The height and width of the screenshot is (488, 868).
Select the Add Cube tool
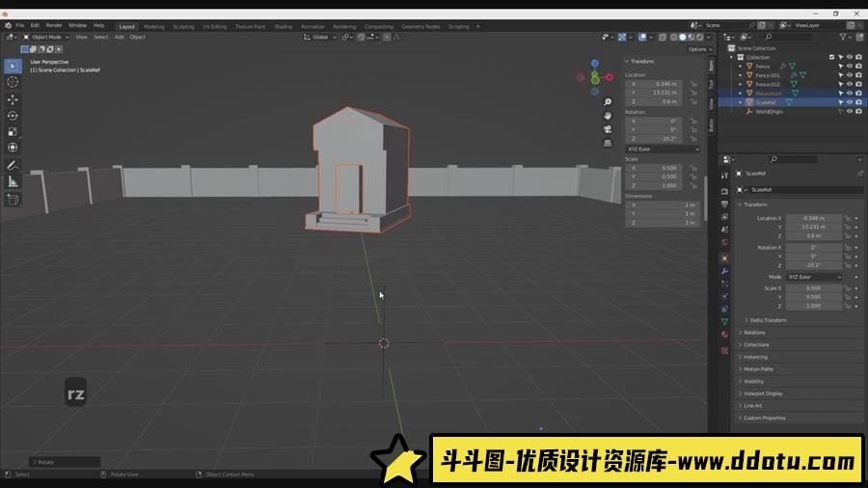coord(13,200)
